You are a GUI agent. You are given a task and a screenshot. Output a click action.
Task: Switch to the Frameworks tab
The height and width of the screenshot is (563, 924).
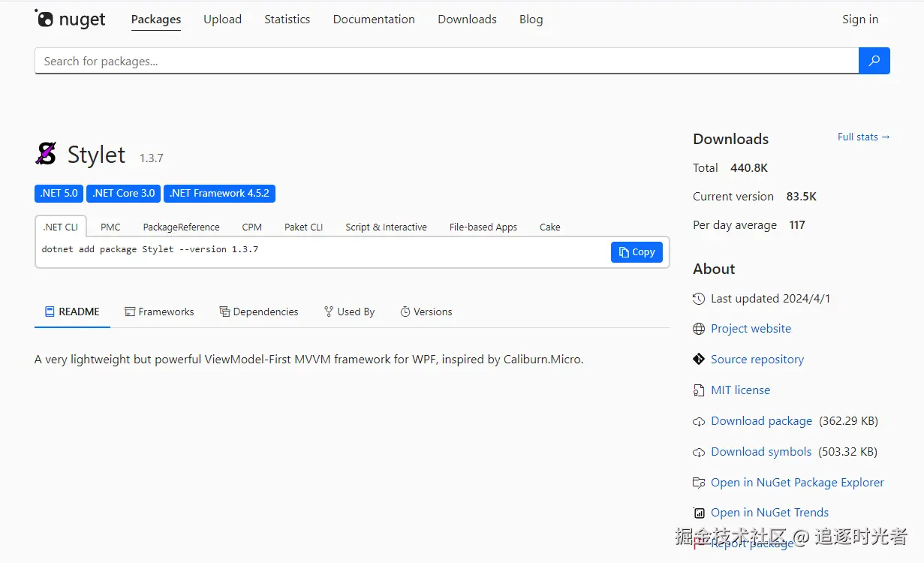pyautogui.click(x=159, y=312)
